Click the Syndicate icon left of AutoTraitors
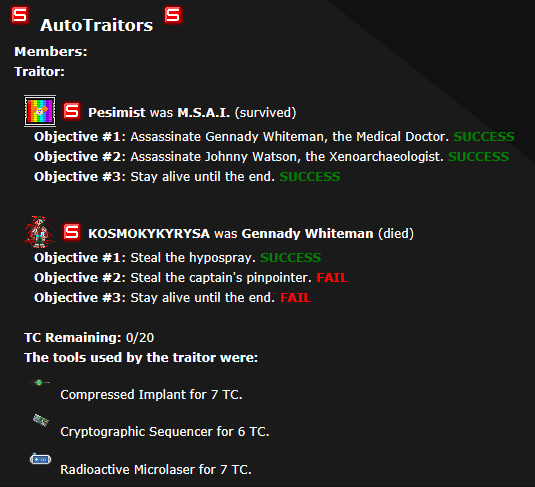The width and height of the screenshot is (535, 487). point(20,15)
